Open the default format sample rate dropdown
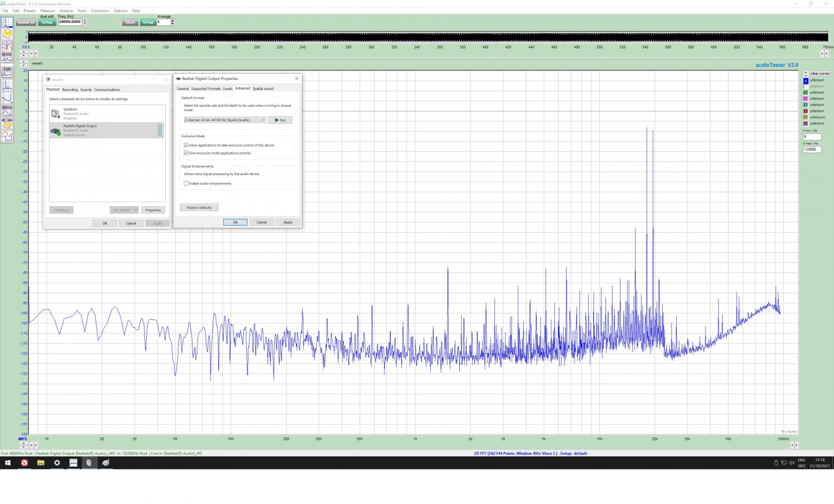Image resolution: width=834 pixels, height=504 pixels. tap(225, 120)
